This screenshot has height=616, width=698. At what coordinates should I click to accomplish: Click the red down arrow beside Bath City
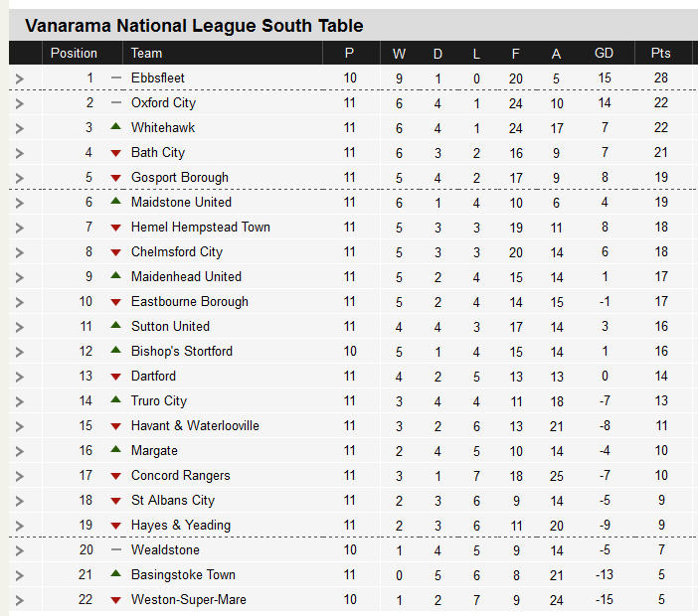(x=115, y=153)
